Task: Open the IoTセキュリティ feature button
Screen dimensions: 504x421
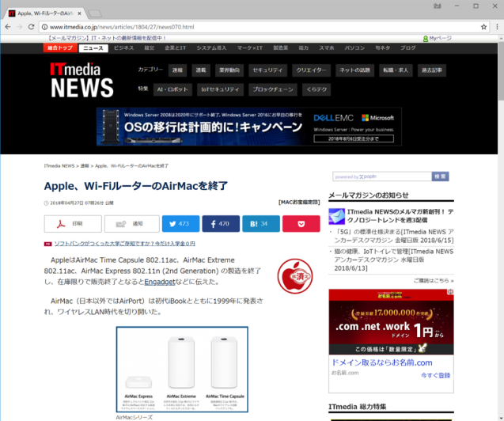Action: click(220, 89)
